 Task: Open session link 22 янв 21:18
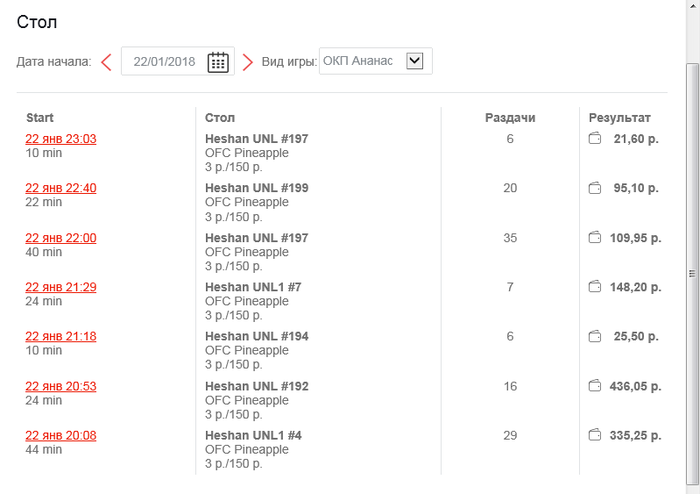click(x=61, y=337)
